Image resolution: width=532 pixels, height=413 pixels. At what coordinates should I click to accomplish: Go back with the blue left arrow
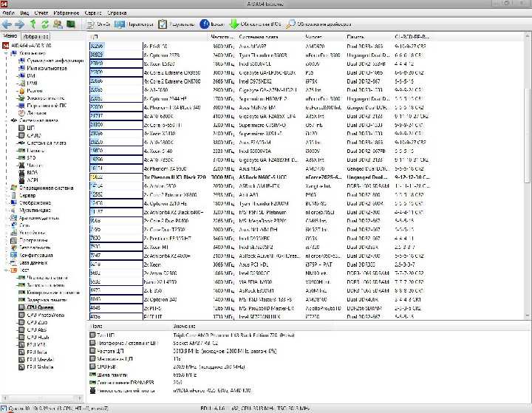click(7, 24)
